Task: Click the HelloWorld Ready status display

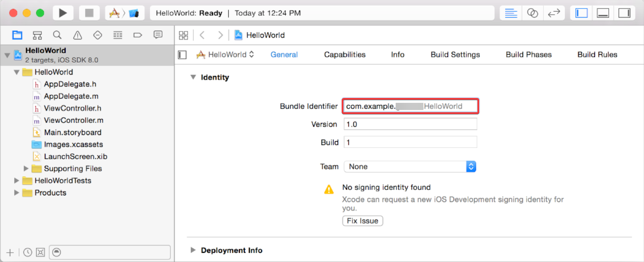Action: (x=322, y=13)
